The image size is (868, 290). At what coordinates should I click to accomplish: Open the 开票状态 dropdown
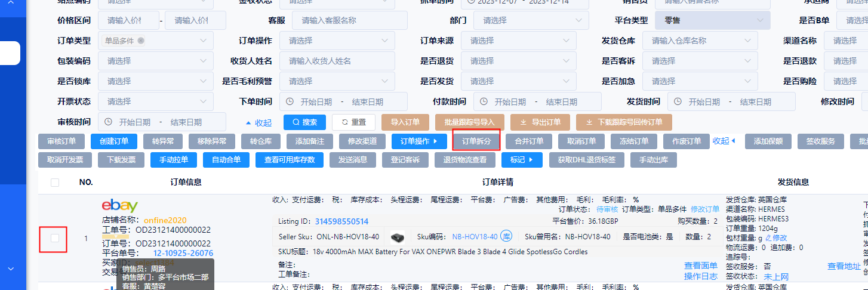(156, 101)
